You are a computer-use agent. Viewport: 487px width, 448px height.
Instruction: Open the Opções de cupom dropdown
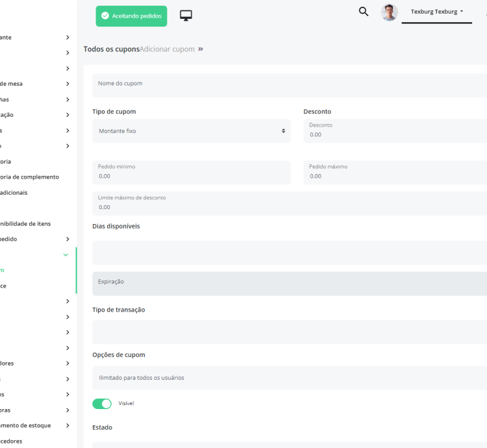(290, 378)
